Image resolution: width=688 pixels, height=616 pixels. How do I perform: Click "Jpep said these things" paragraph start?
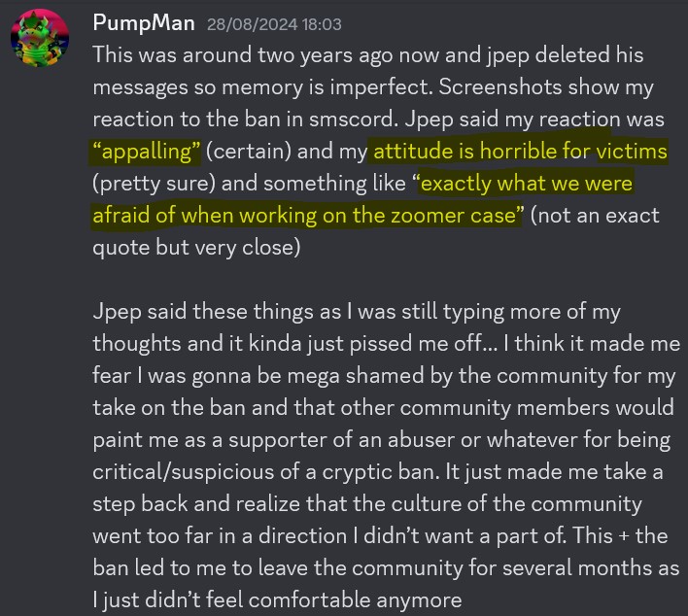tap(194, 312)
